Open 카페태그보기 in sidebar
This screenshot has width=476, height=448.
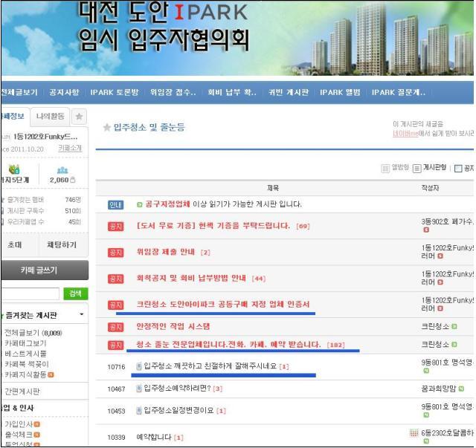25,343
